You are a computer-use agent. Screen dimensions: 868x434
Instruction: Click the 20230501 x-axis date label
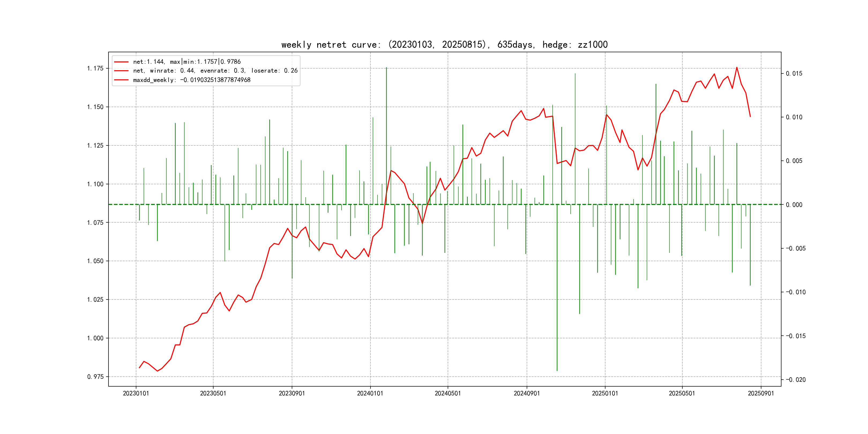point(213,393)
